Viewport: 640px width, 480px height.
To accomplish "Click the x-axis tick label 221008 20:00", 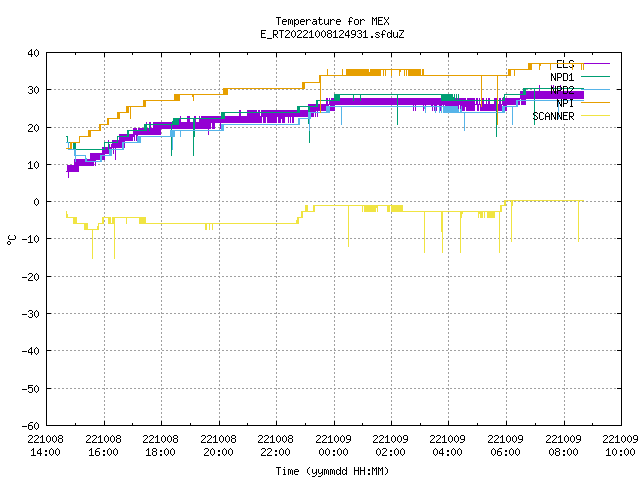I will click(x=218, y=446).
